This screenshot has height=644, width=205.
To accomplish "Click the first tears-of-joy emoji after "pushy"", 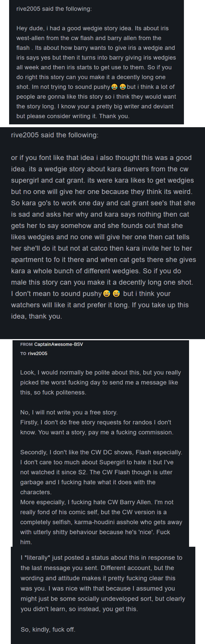I will pos(114,87).
